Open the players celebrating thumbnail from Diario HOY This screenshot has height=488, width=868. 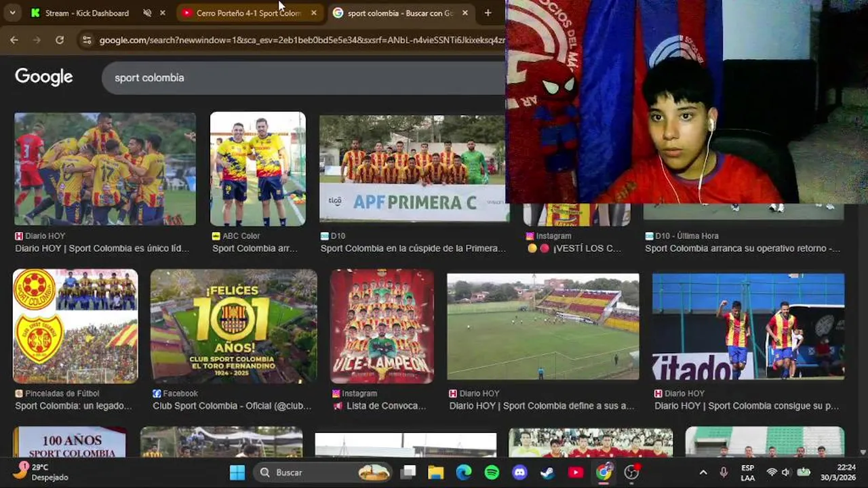tap(105, 169)
